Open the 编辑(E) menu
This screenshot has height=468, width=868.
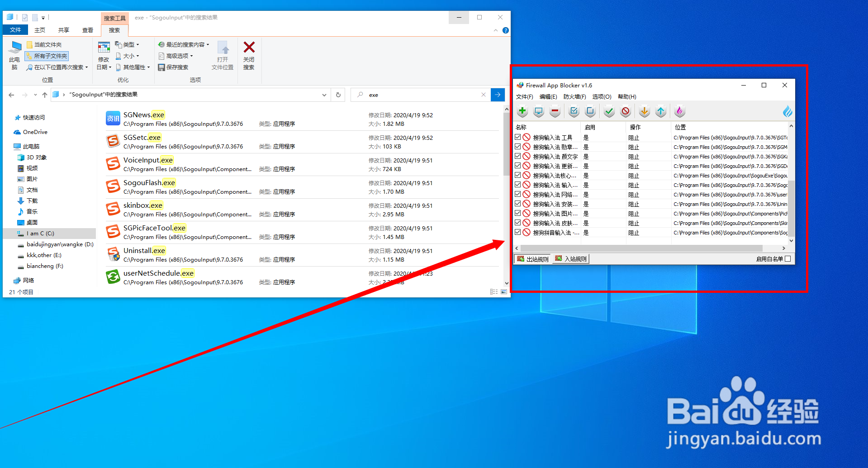coord(548,97)
